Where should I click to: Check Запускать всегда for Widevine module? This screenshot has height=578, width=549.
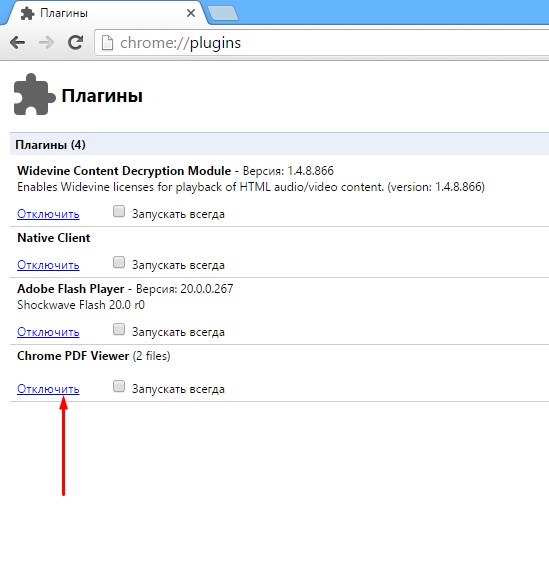[119, 212]
